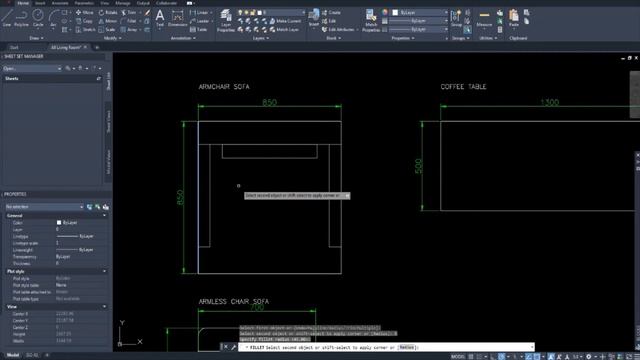Toggle MODEL space status button
Viewport: 640px width, 360px height.
458,356
